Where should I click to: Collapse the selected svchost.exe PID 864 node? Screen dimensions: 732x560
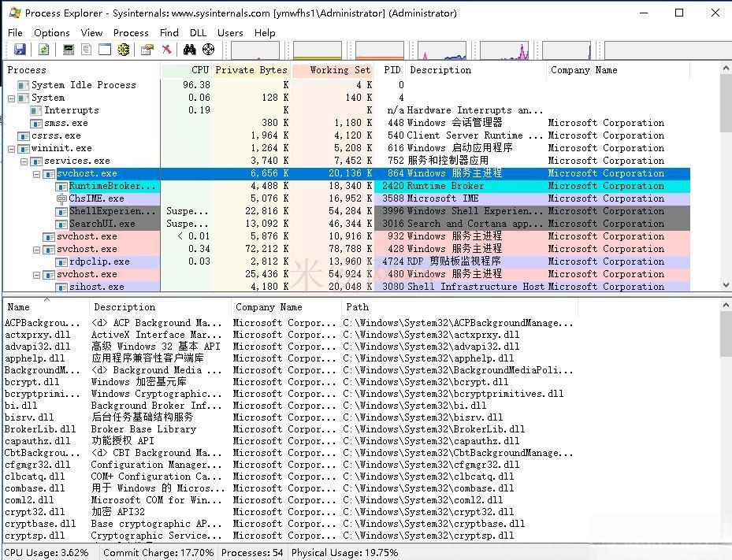(x=37, y=175)
